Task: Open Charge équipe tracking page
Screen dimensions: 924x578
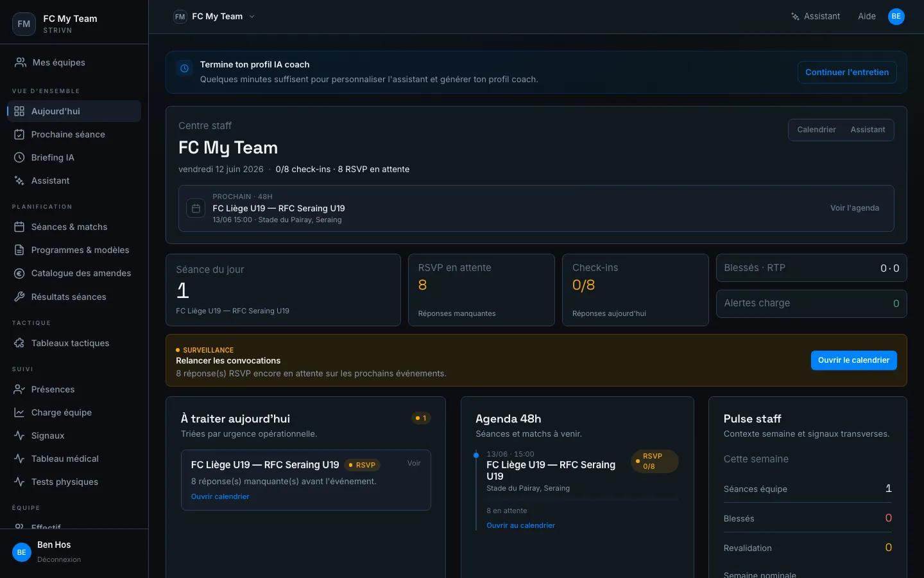Action: pyautogui.click(x=74, y=412)
